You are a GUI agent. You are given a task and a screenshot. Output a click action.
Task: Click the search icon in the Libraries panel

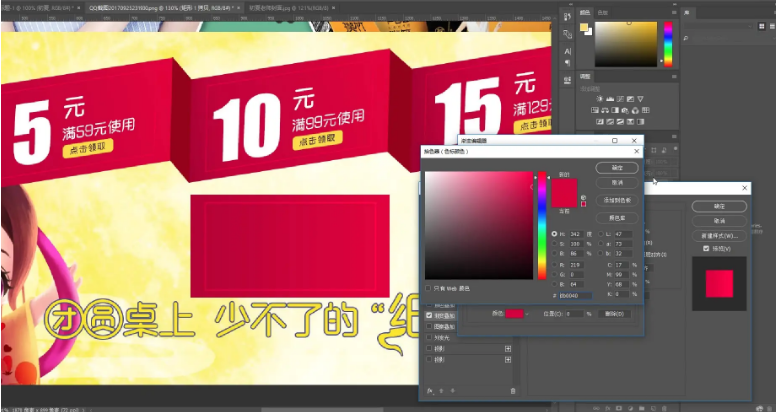686,38
